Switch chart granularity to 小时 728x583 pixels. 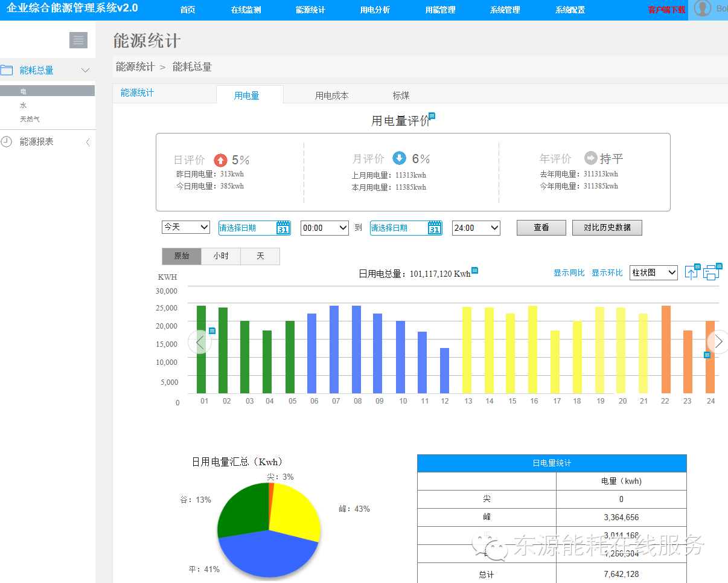pos(221,256)
